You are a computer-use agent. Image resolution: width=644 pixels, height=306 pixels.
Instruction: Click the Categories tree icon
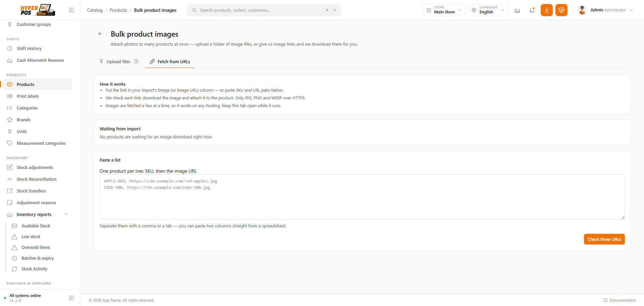pyautogui.click(x=10, y=108)
